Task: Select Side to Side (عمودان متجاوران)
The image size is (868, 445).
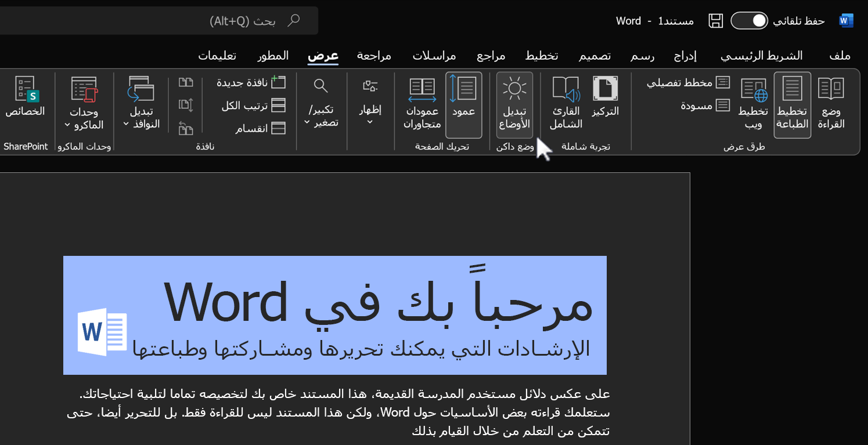Action: pyautogui.click(x=422, y=104)
